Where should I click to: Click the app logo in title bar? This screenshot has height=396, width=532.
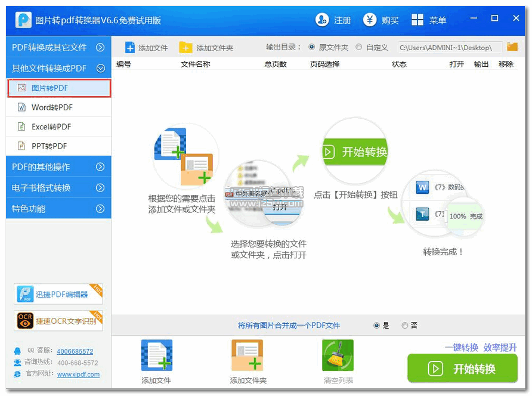(23, 20)
